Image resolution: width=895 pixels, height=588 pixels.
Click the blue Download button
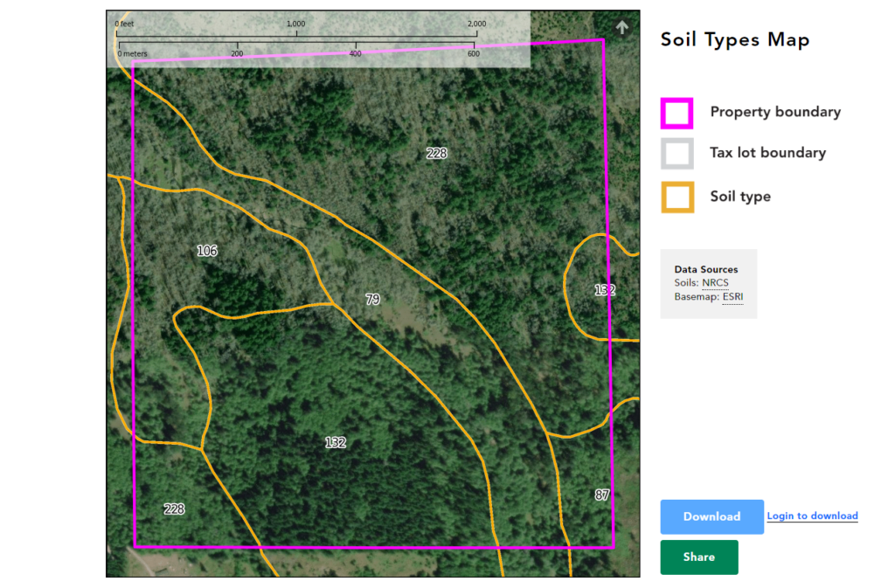711,516
